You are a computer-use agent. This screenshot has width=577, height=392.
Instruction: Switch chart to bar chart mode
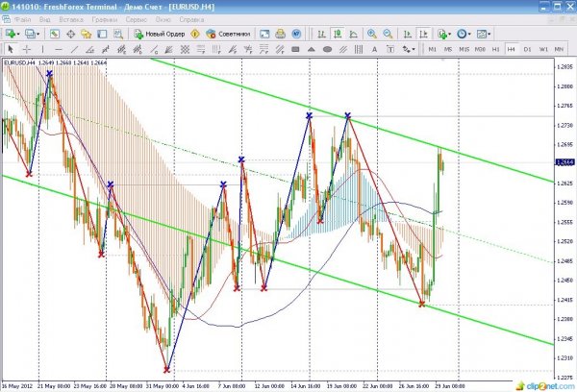coord(320,33)
